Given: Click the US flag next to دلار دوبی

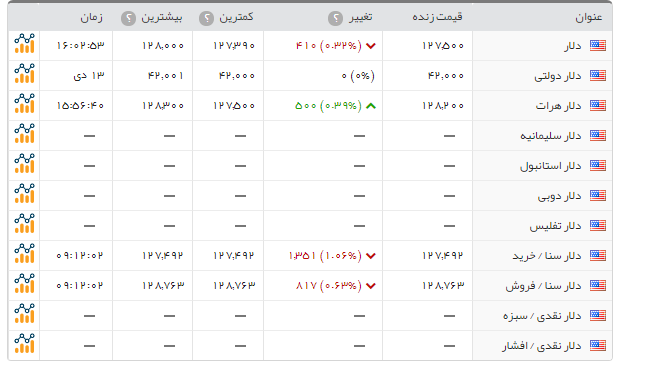Looking at the screenshot, I should click(x=598, y=196).
